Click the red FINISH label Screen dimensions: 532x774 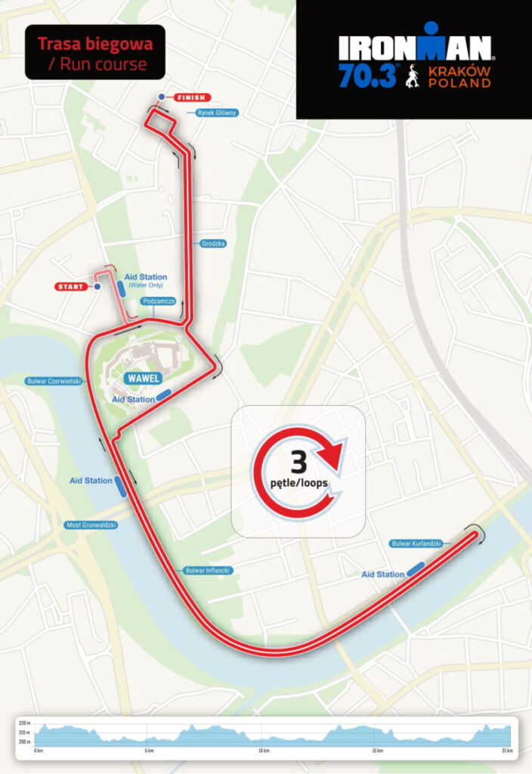pos(192,98)
